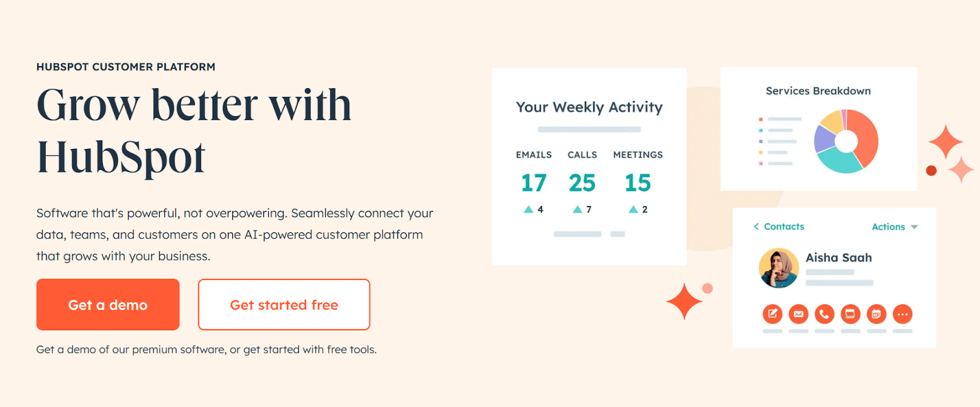Click the up-triangle under Meetings count
Viewport: 980px width, 407px height.
click(x=633, y=210)
